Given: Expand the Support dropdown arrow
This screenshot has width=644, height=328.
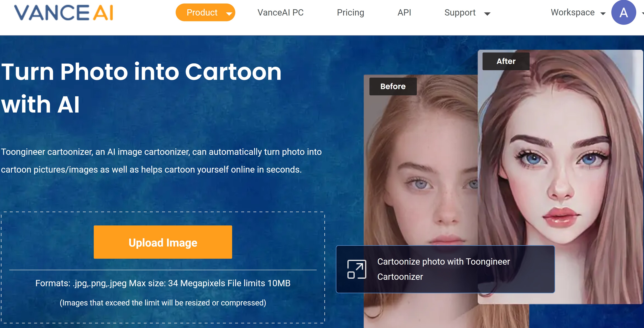Looking at the screenshot, I should [x=487, y=13].
